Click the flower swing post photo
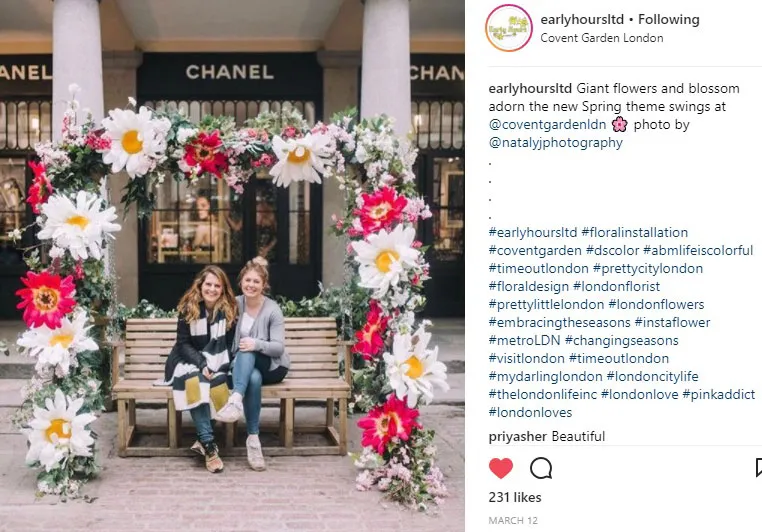The image size is (762, 532). (x=232, y=266)
